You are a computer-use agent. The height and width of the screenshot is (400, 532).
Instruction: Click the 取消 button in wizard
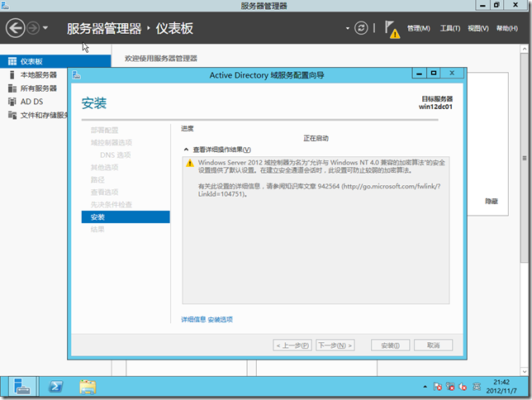433,345
